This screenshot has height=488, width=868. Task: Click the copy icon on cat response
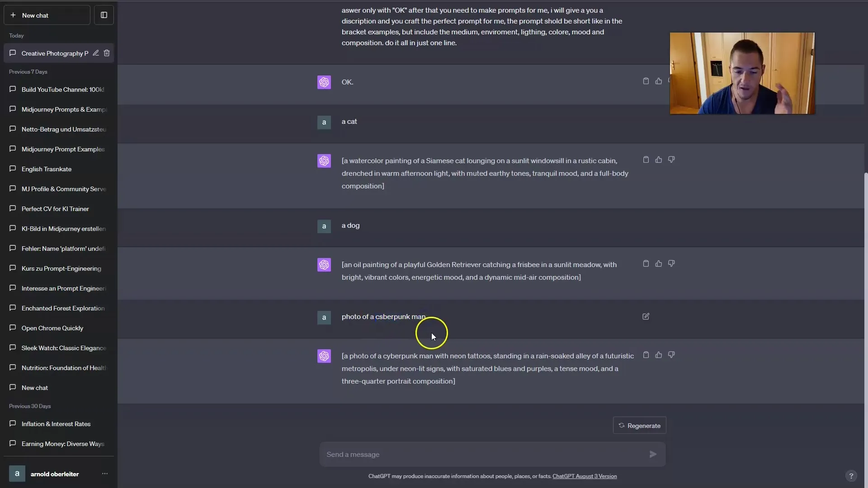pos(646,159)
